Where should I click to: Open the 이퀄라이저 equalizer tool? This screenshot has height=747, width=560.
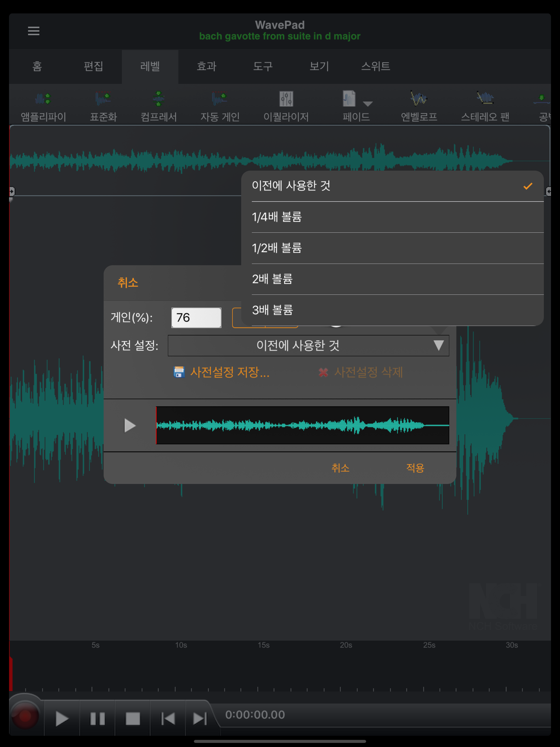pyautogui.click(x=286, y=107)
